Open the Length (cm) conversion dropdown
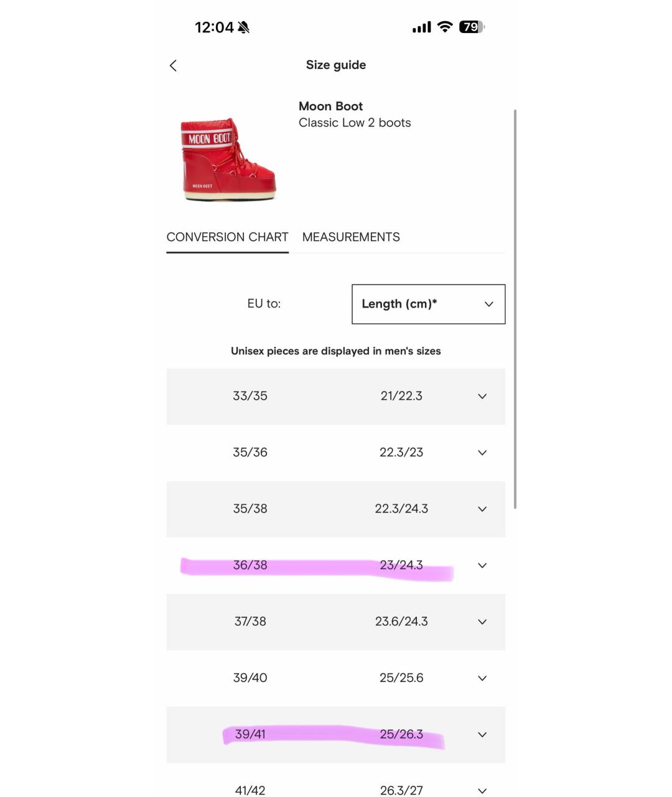This screenshot has width=672, height=797. coord(428,304)
